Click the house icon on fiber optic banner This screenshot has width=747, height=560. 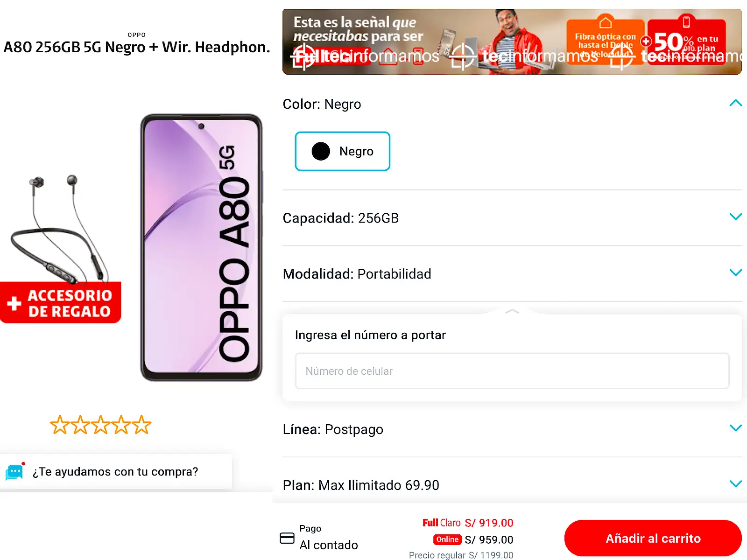[x=606, y=22]
